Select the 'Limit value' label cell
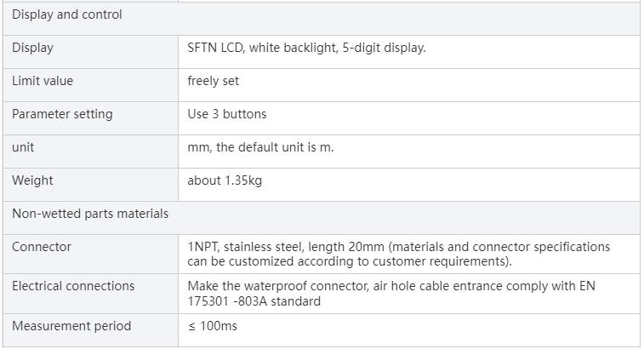Viewport: 644px width, 349px height. [x=43, y=81]
